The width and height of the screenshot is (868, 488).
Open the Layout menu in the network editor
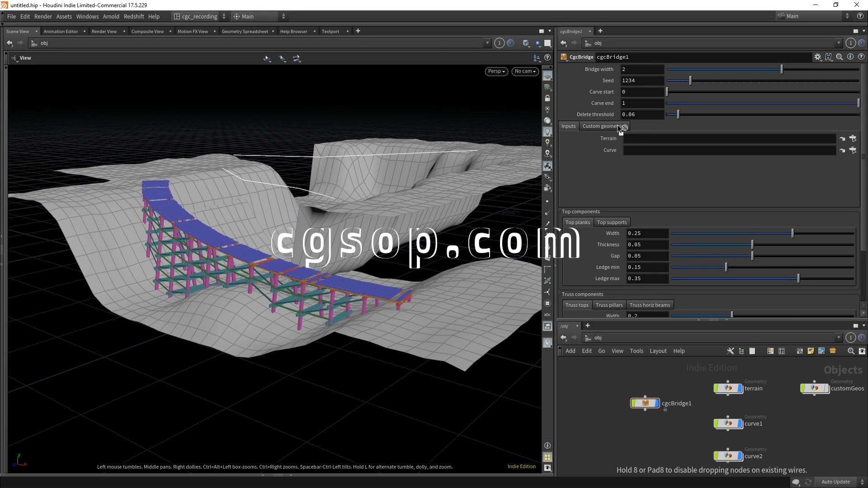(x=658, y=351)
